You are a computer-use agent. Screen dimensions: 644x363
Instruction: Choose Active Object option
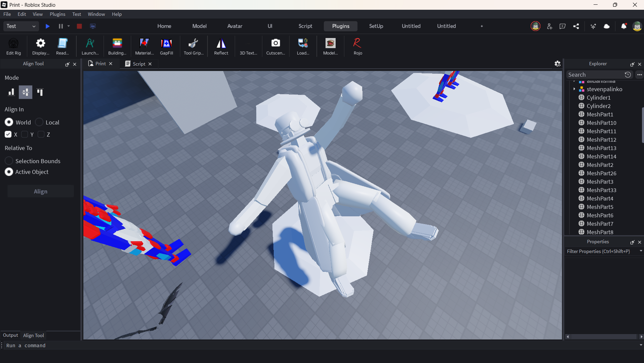click(x=9, y=172)
